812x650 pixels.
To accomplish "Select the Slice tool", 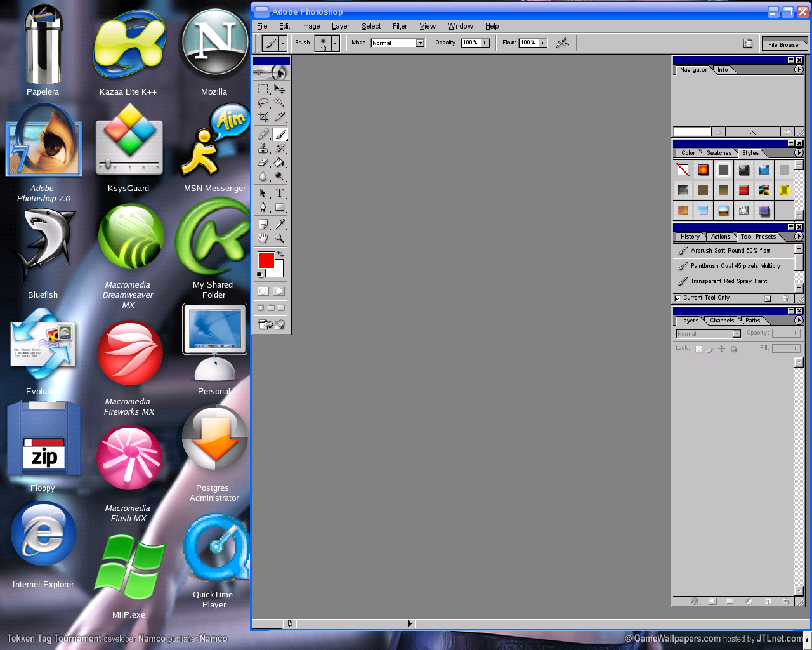I will point(280,117).
